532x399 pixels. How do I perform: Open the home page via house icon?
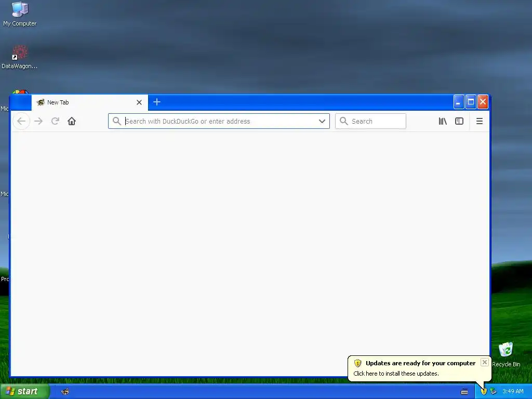(72, 121)
